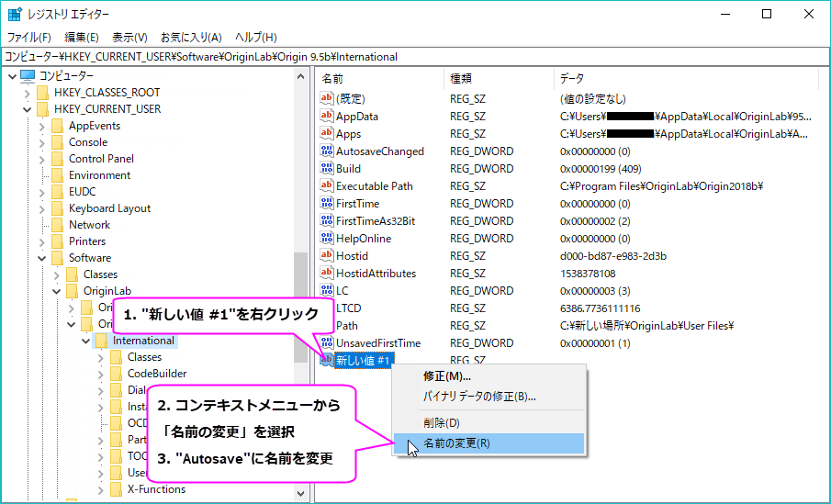Click the folder icon of CodeBuilder
This screenshot has height=504, width=831.
[x=116, y=374]
